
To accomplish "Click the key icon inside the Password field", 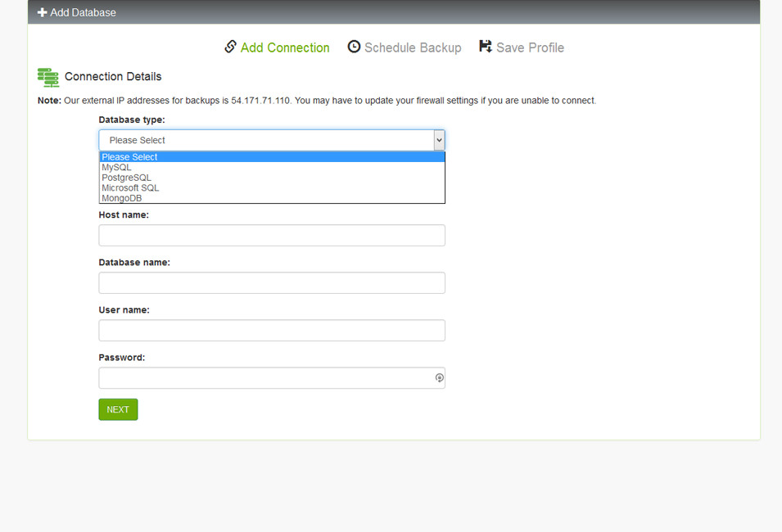I will pyautogui.click(x=439, y=378).
